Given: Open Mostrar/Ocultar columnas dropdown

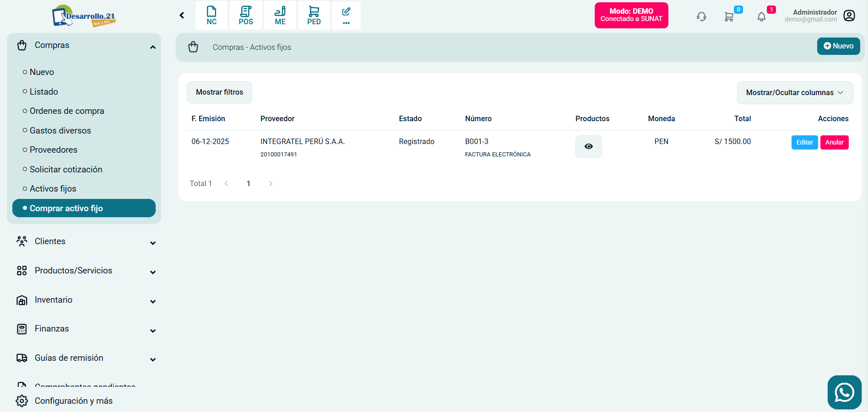Looking at the screenshot, I should [795, 93].
